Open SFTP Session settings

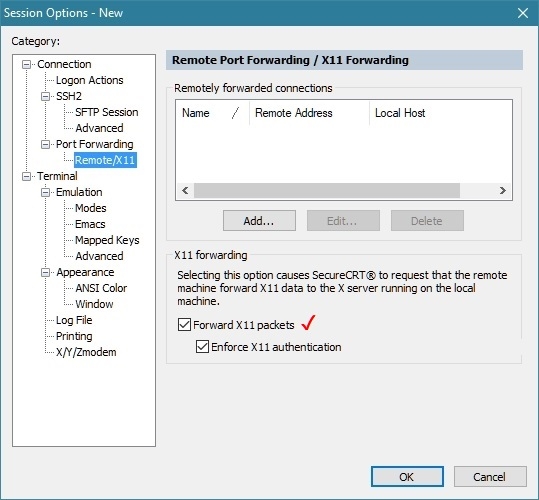click(107, 112)
